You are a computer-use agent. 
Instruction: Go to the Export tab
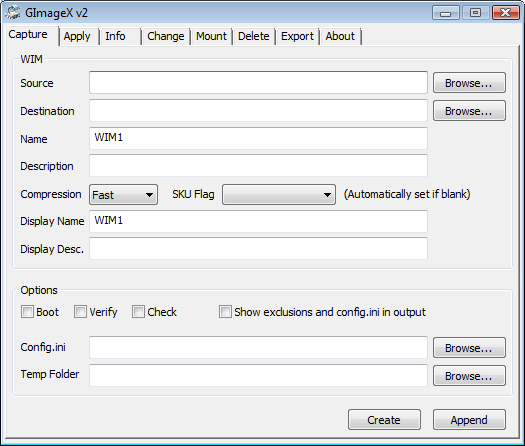pyautogui.click(x=297, y=36)
